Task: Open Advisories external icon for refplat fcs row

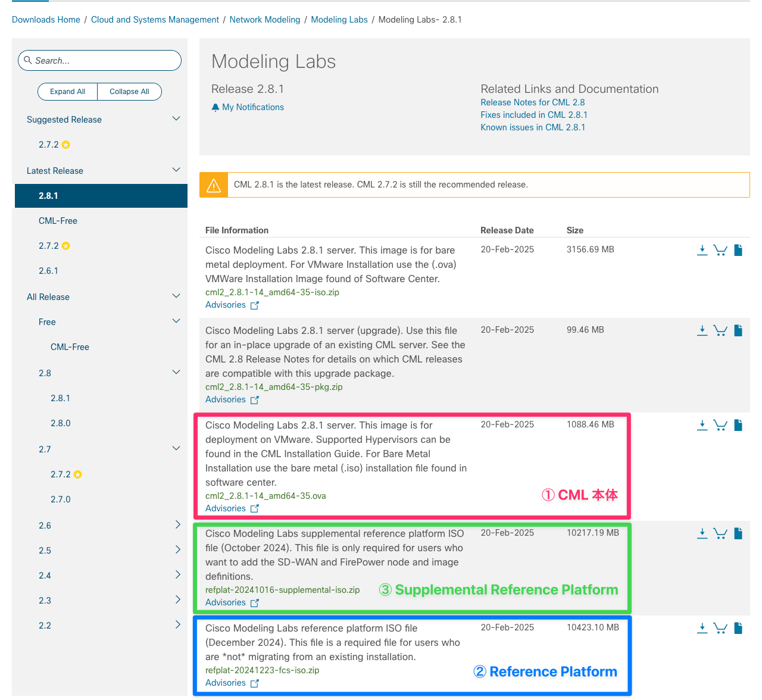Action: click(x=255, y=683)
